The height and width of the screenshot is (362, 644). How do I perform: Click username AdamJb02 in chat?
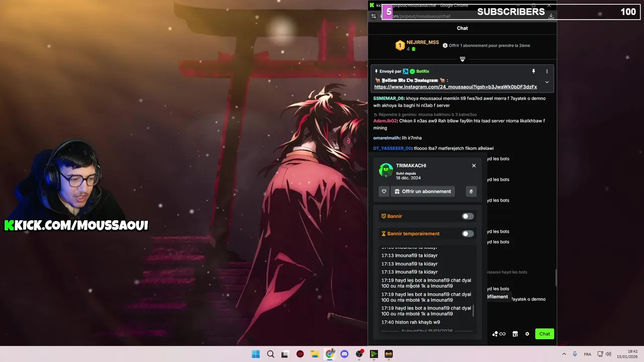pyautogui.click(x=385, y=121)
